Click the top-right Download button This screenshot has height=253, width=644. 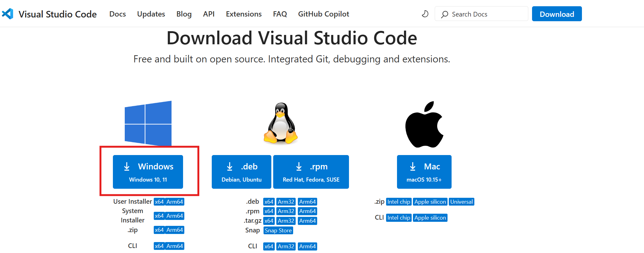coord(557,14)
